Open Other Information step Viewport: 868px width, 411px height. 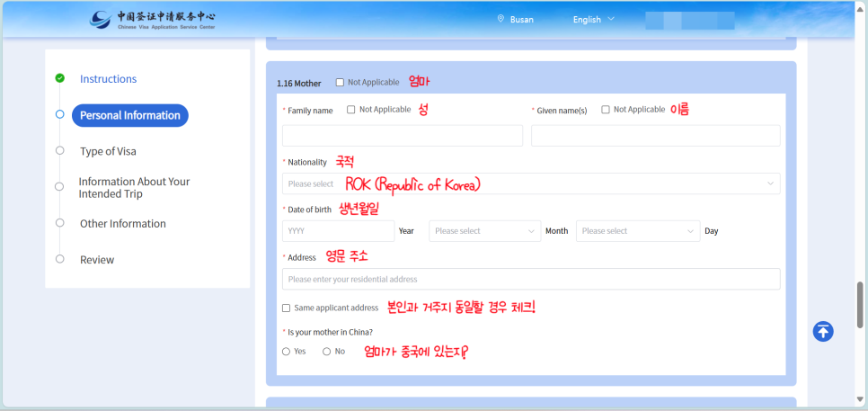pos(123,224)
